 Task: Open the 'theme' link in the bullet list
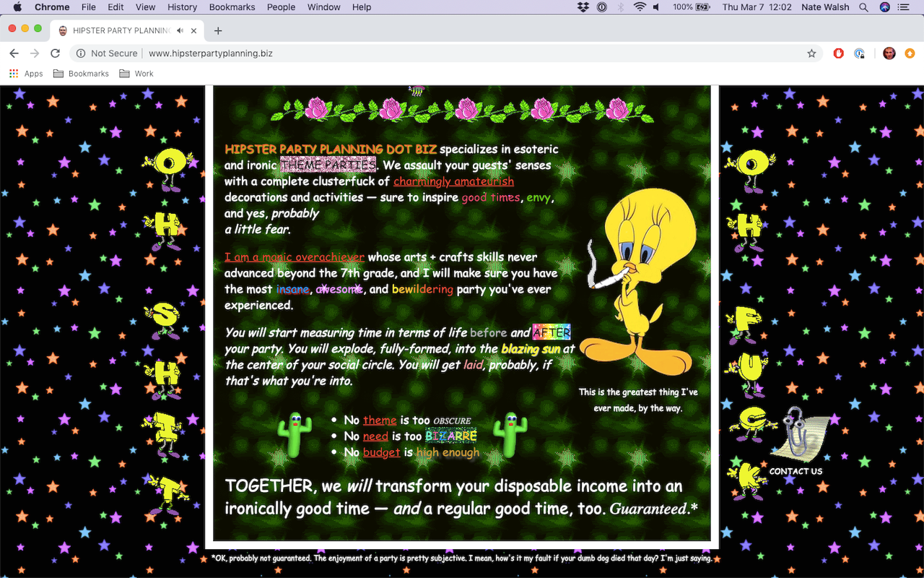[x=380, y=420]
